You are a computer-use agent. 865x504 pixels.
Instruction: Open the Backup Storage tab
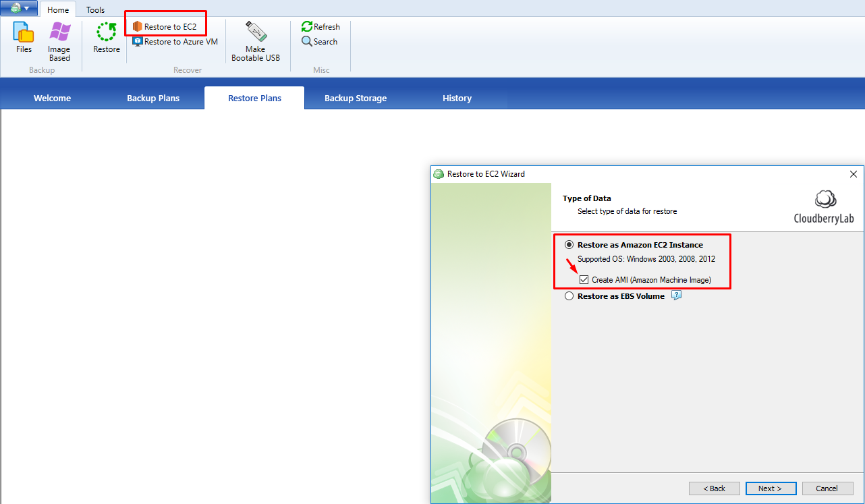[x=356, y=98]
